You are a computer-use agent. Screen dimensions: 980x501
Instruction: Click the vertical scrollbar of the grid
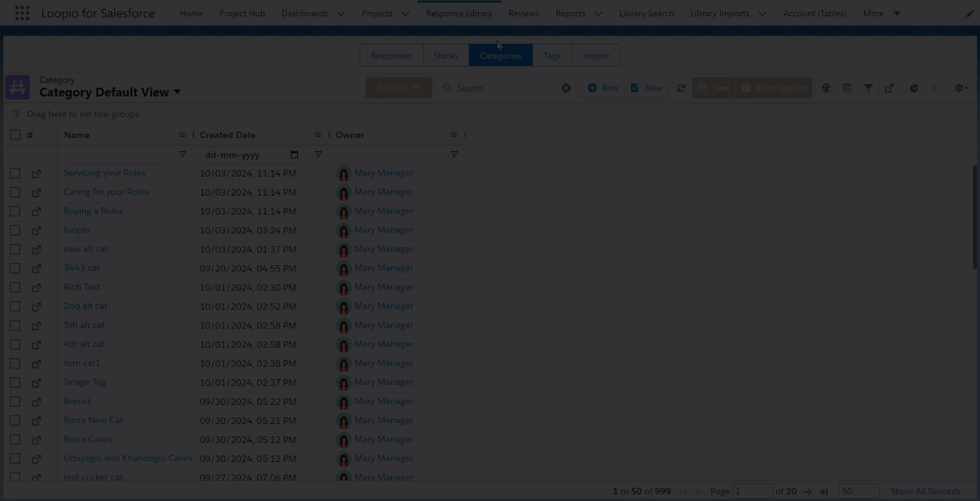(x=975, y=217)
